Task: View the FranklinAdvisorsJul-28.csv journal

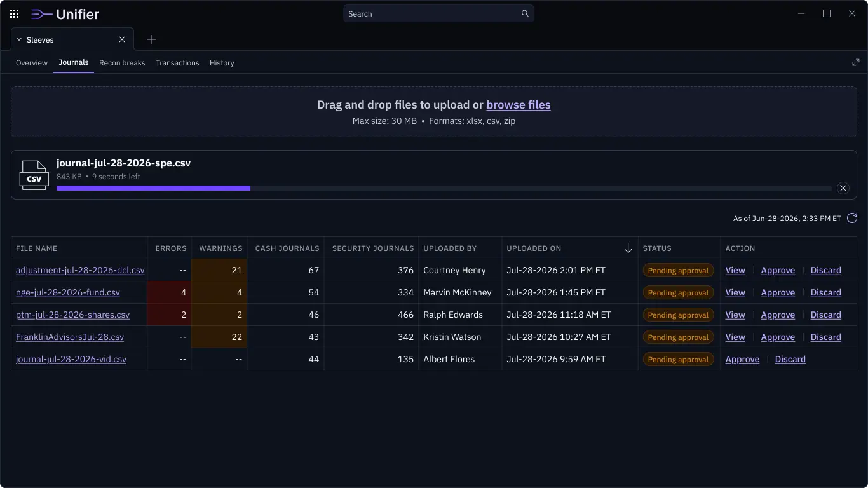Action: pos(735,337)
